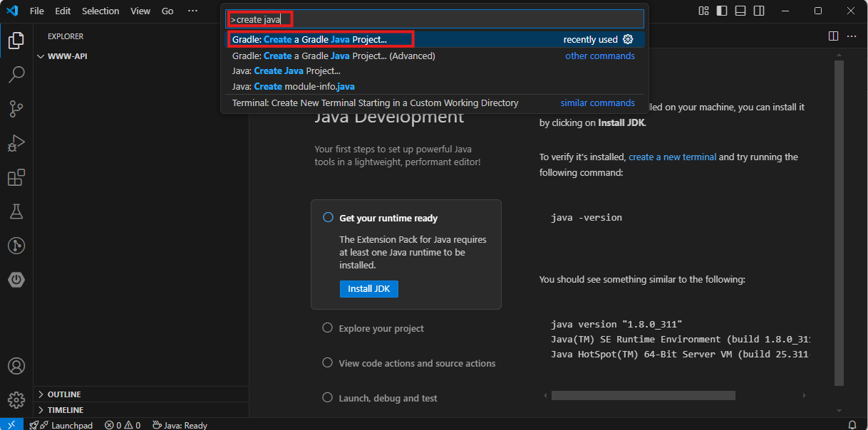Select Launch, debug and test step
This screenshot has height=430, width=868.
point(388,398)
